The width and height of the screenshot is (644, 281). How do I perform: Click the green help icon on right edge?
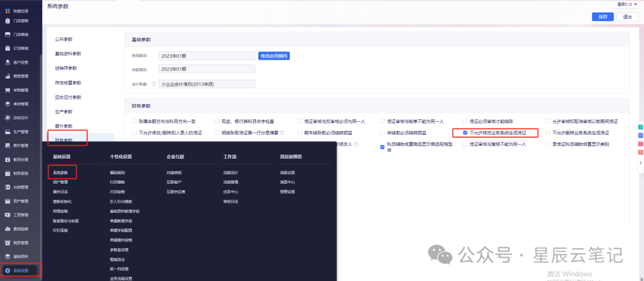point(640,126)
